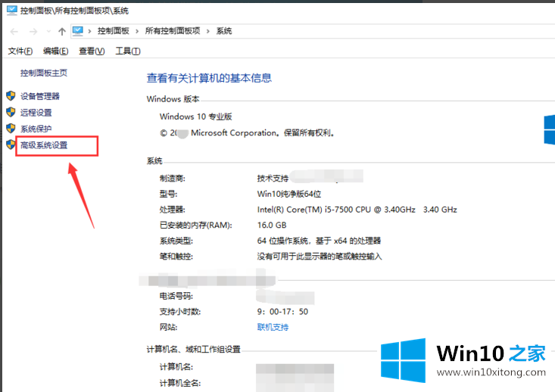555x392 pixels.
Task: Open 远程设置 from the sidebar
Action: tap(36, 113)
